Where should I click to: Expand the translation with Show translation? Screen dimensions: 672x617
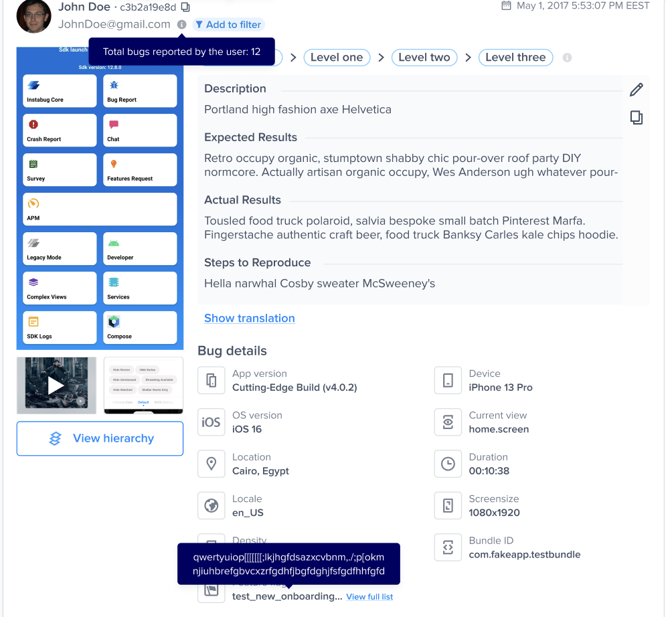pyautogui.click(x=249, y=318)
